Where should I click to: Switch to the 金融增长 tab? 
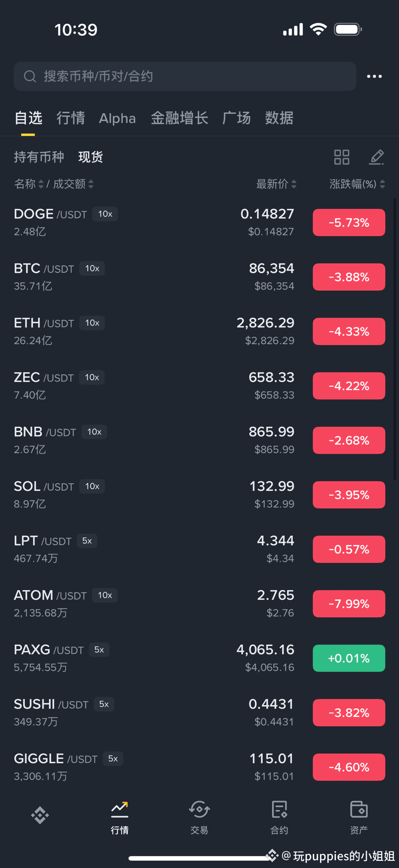point(179,118)
